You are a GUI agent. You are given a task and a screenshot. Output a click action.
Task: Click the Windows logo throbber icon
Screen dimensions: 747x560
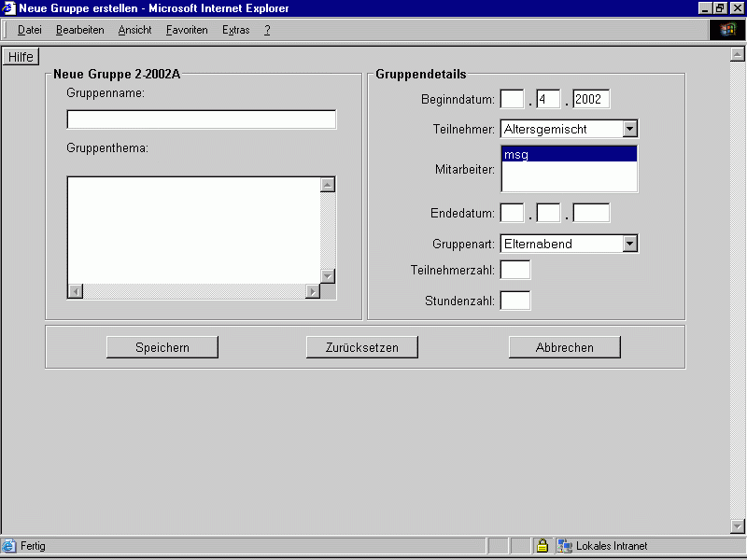click(x=728, y=30)
